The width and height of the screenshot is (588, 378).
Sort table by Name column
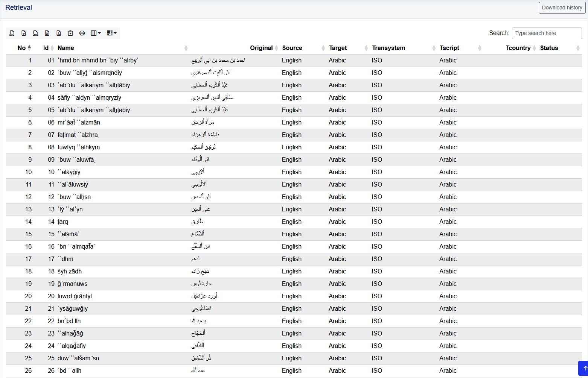122,48
